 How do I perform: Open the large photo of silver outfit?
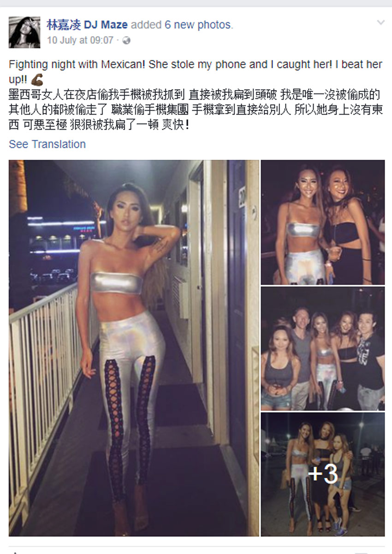134,348
